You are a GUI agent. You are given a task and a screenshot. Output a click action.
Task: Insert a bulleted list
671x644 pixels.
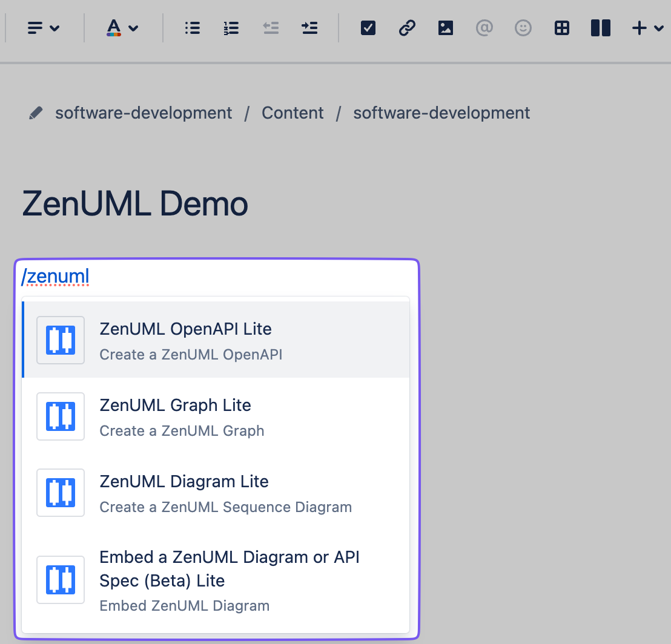click(192, 28)
